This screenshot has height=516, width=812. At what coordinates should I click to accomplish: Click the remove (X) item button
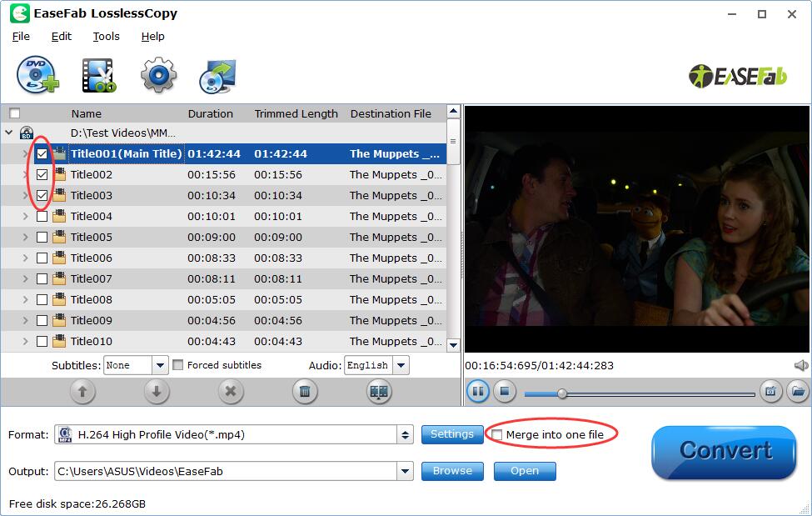[x=231, y=391]
